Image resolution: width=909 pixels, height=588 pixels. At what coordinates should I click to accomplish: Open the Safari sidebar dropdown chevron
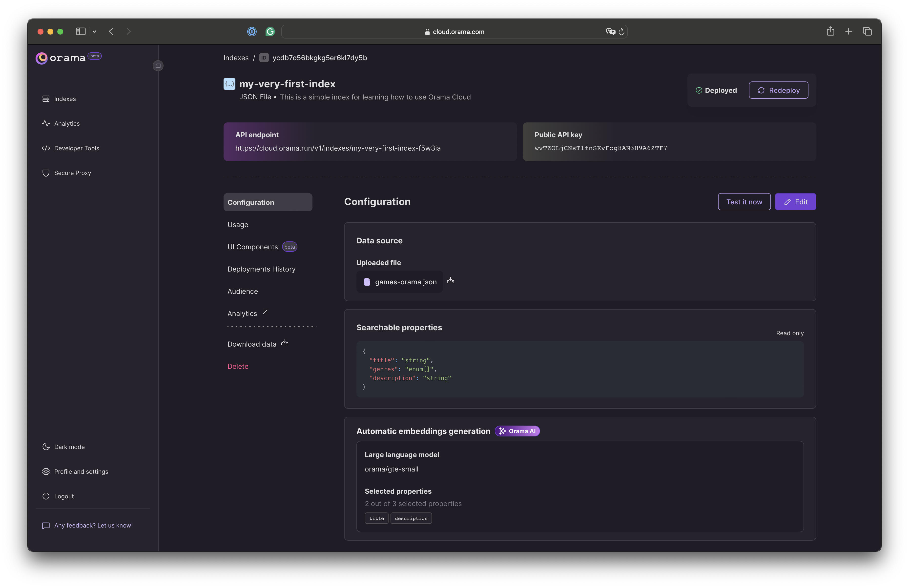pos(94,31)
